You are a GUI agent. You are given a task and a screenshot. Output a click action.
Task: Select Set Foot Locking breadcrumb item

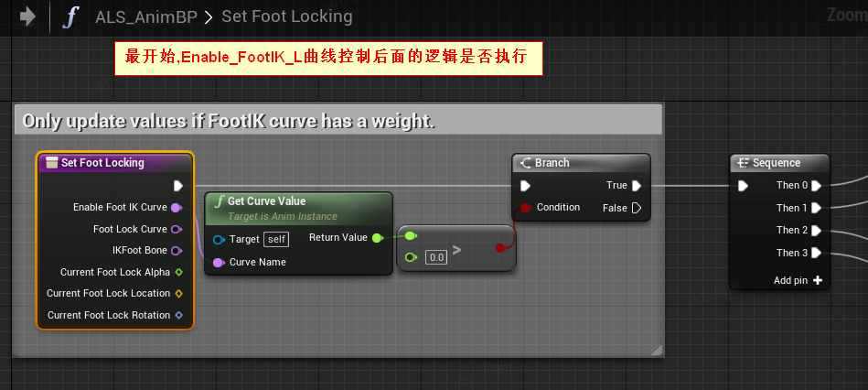[286, 17]
